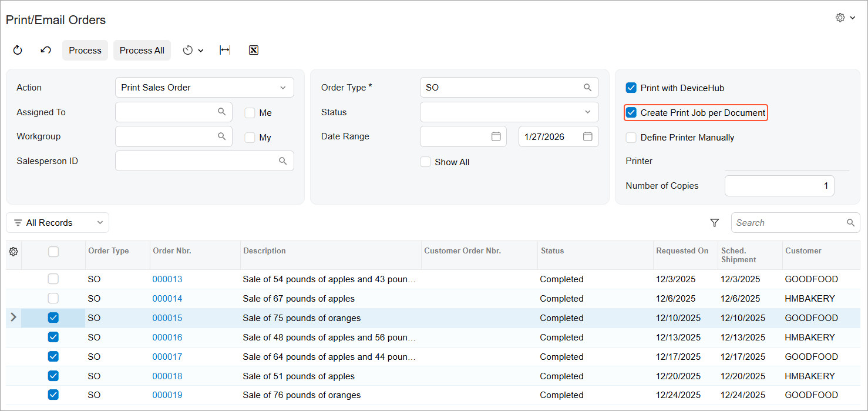Open the schedule clock icon menu

click(193, 51)
